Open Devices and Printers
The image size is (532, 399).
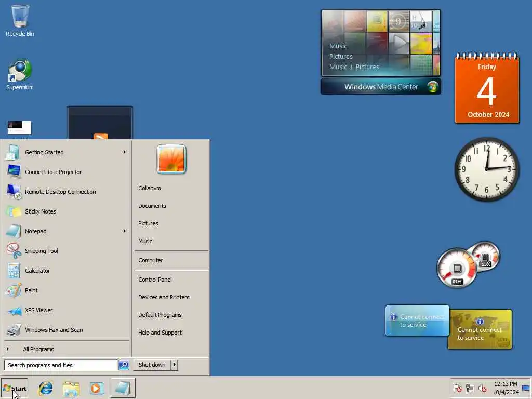164,297
